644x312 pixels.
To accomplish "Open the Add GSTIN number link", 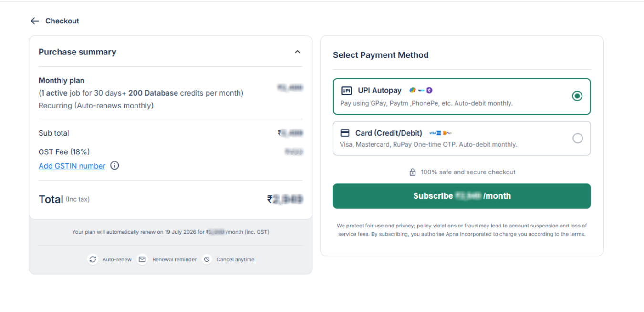I will (72, 166).
